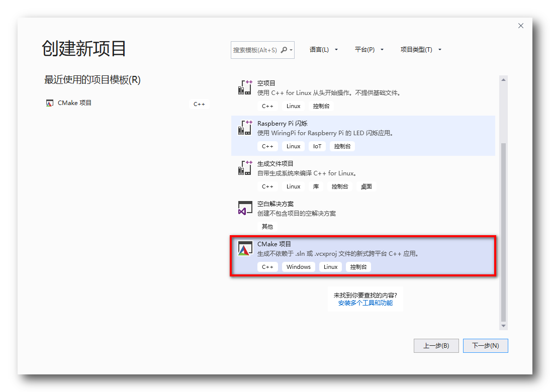This screenshot has width=550, height=392.
Task: Open the 语言(L) filter dropdown
Action: pos(323,50)
